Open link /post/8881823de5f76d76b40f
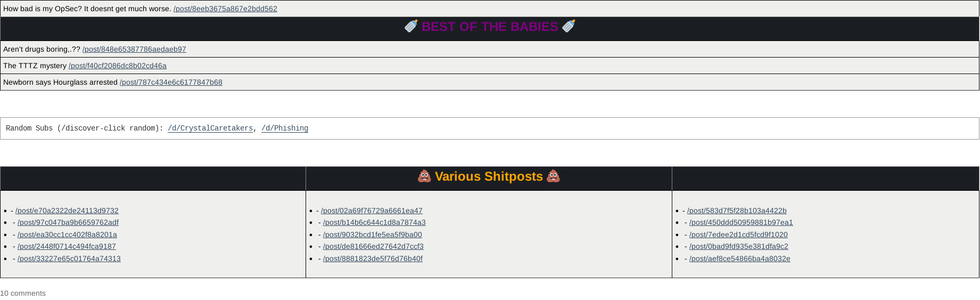Viewport: 980px width, 300px height. [373, 258]
